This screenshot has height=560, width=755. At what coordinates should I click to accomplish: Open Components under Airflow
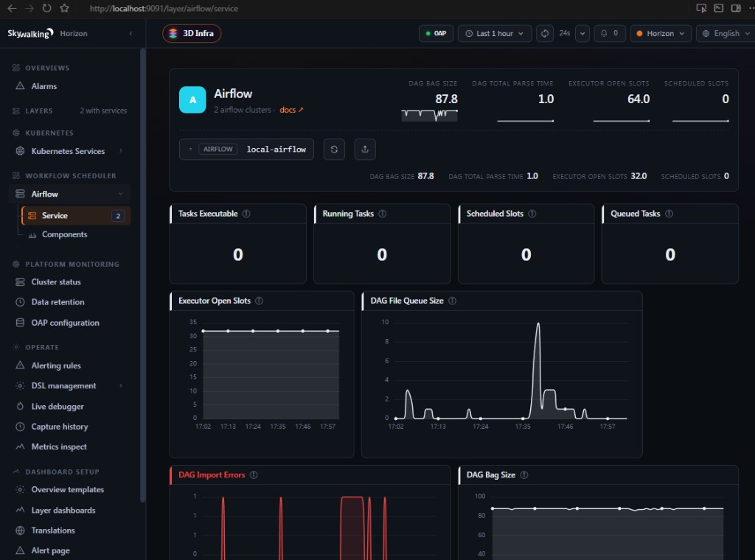pyautogui.click(x=65, y=234)
